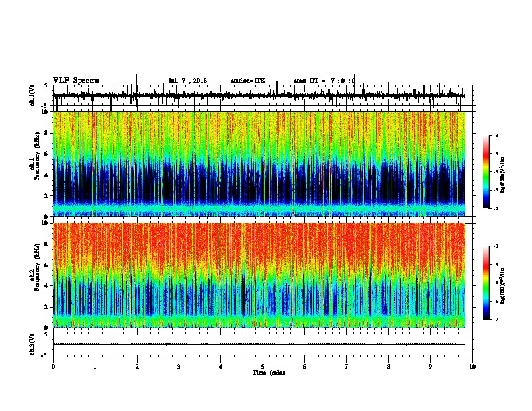Click the "4" kHz tick of ch.1 spectrogram
Screen dimensions: 532x411
(x=46, y=175)
